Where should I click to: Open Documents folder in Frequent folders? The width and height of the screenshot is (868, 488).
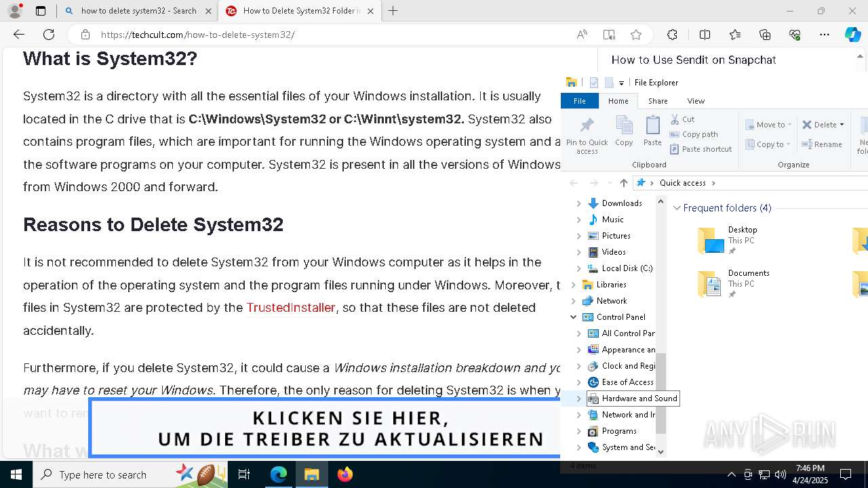(x=734, y=284)
